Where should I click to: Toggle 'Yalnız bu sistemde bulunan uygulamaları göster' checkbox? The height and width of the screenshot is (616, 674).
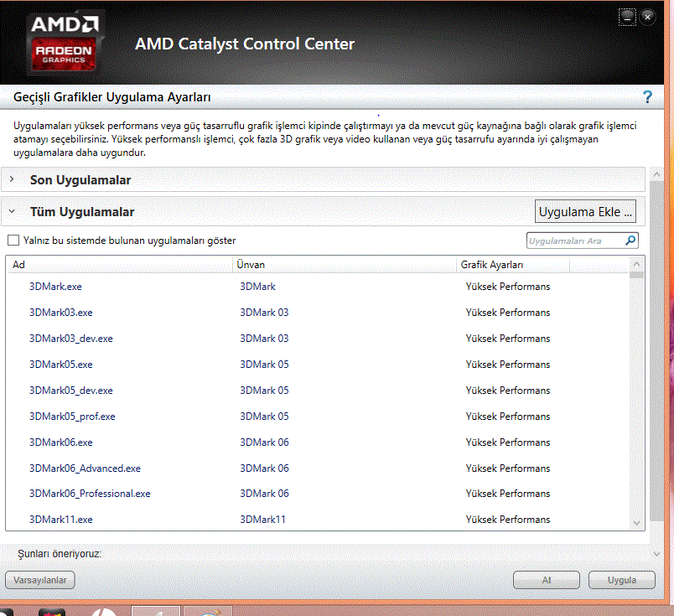[13, 241]
